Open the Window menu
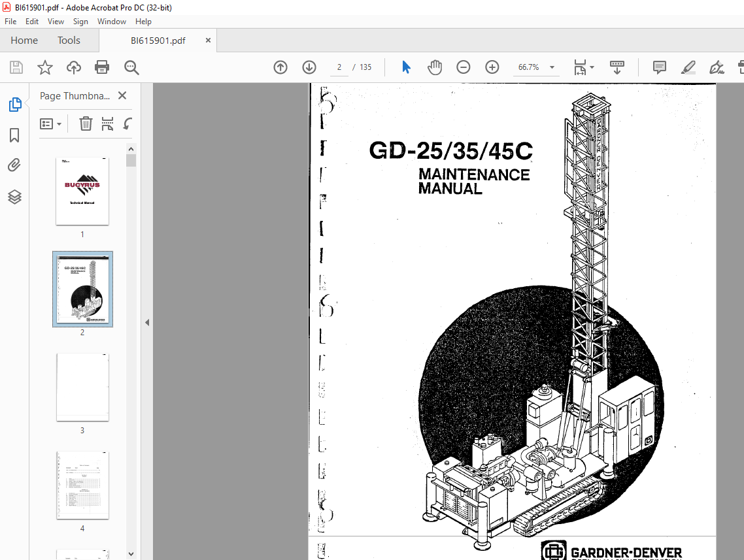Image resolution: width=744 pixels, height=560 pixels. click(x=112, y=22)
